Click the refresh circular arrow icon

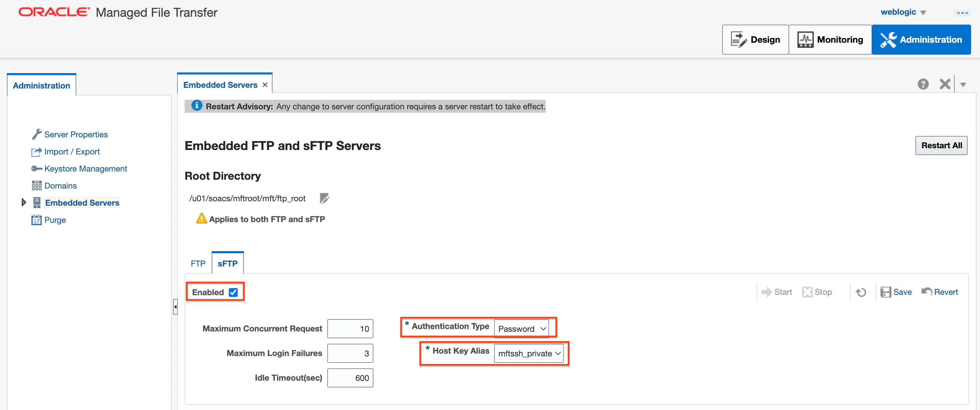[861, 292]
